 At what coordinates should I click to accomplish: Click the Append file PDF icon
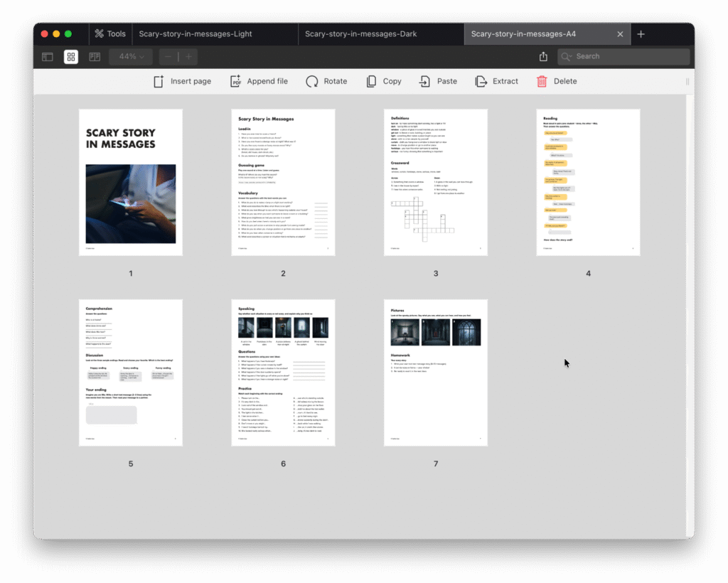click(236, 82)
